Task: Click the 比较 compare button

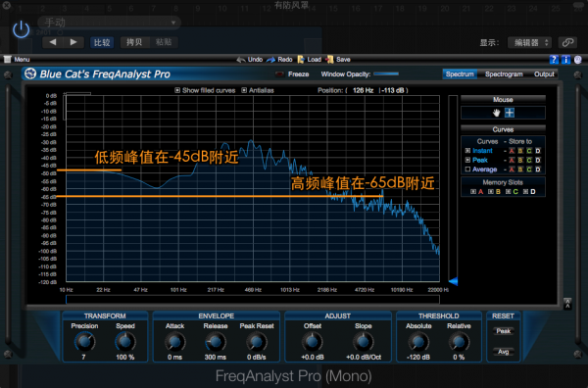Action: [102, 42]
